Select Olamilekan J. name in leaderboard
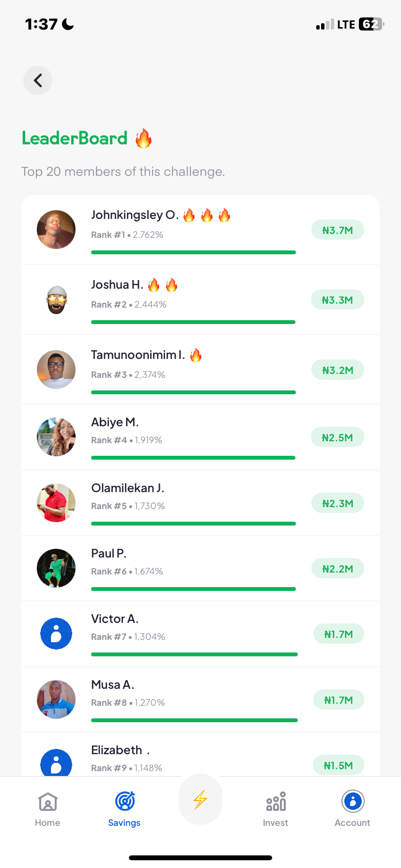Viewport: 401px width, 868px height. [x=128, y=488]
